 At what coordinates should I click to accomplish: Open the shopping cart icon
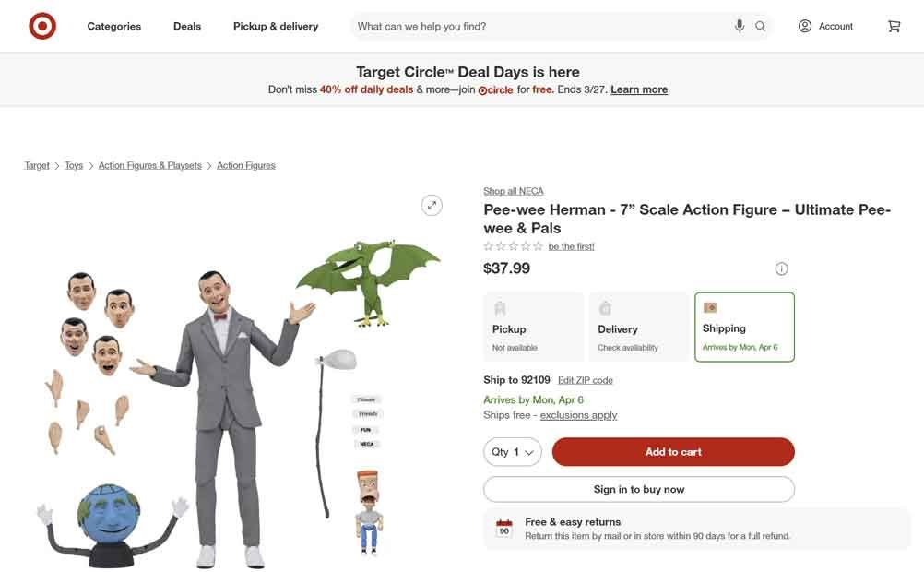point(893,25)
